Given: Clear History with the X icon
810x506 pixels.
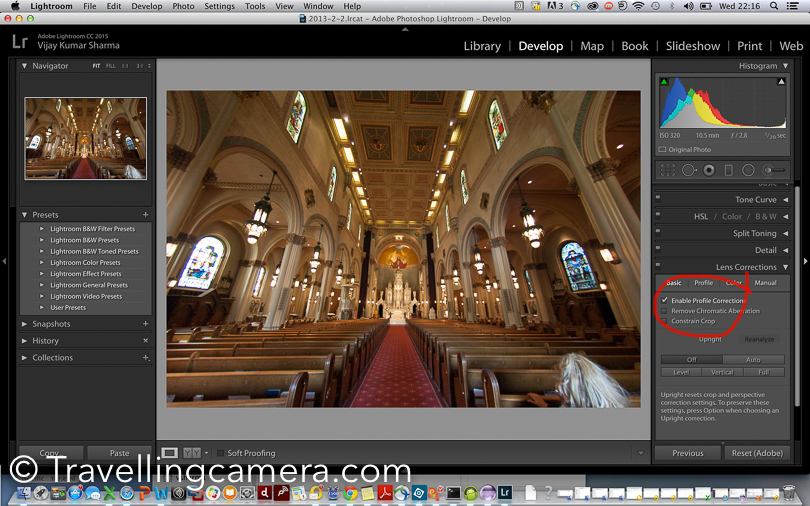Looking at the screenshot, I should (x=146, y=341).
